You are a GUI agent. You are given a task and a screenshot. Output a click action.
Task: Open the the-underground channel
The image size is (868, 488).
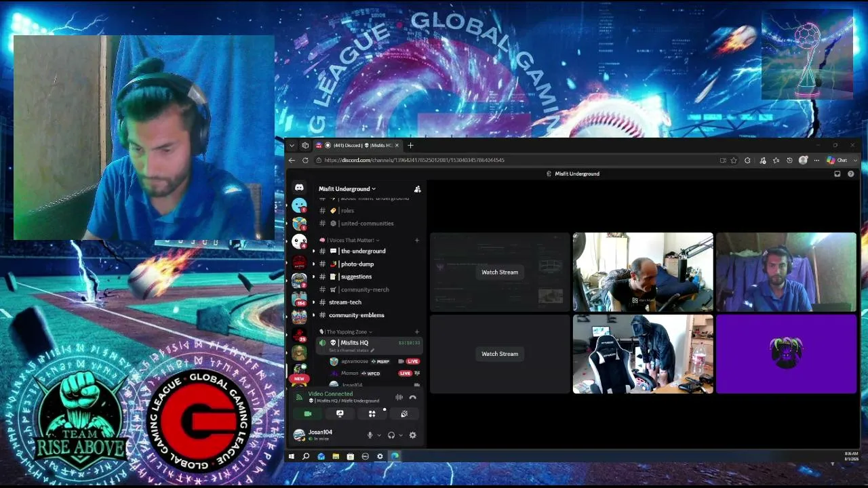point(370,251)
